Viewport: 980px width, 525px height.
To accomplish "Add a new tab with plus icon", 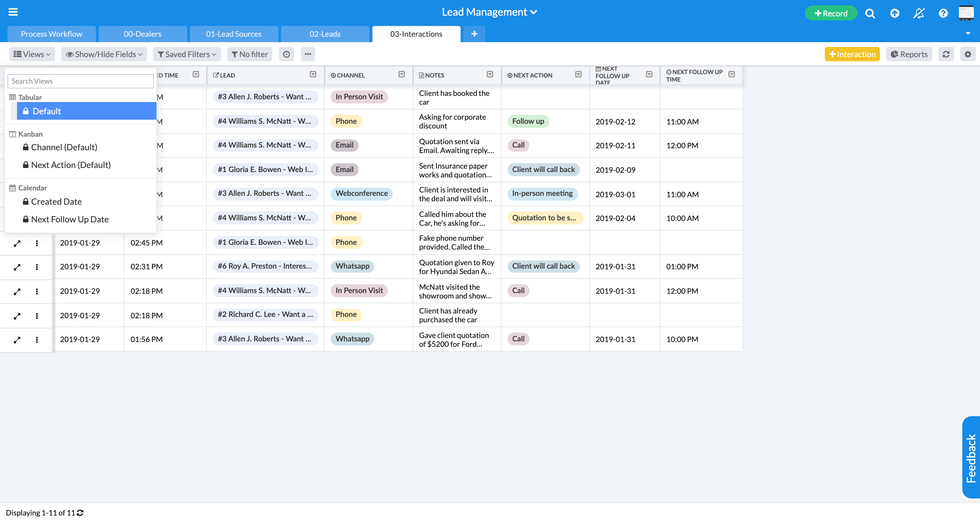I will (x=474, y=34).
